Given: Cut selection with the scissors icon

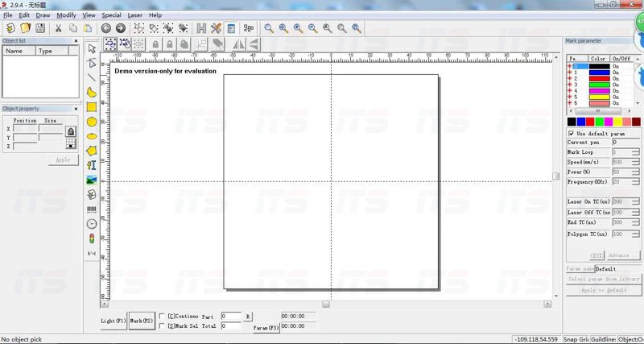Looking at the screenshot, I should [x=58, y=28].
